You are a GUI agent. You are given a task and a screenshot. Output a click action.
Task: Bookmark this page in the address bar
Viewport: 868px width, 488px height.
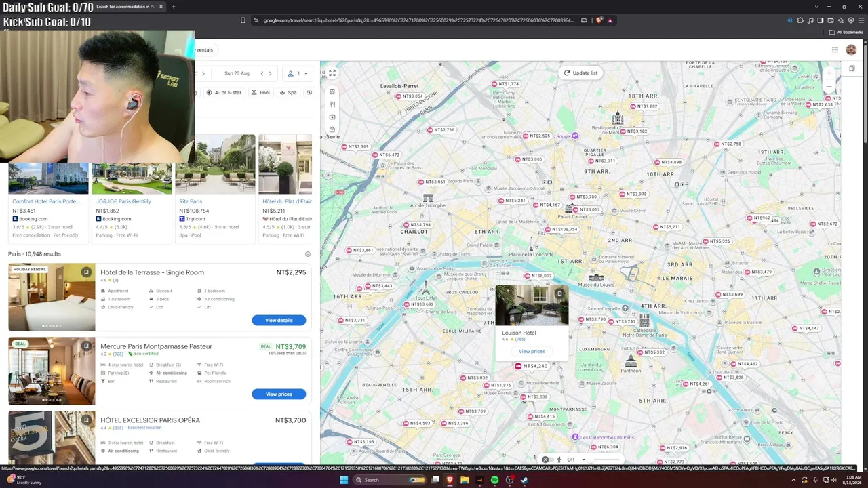[243, 20]
